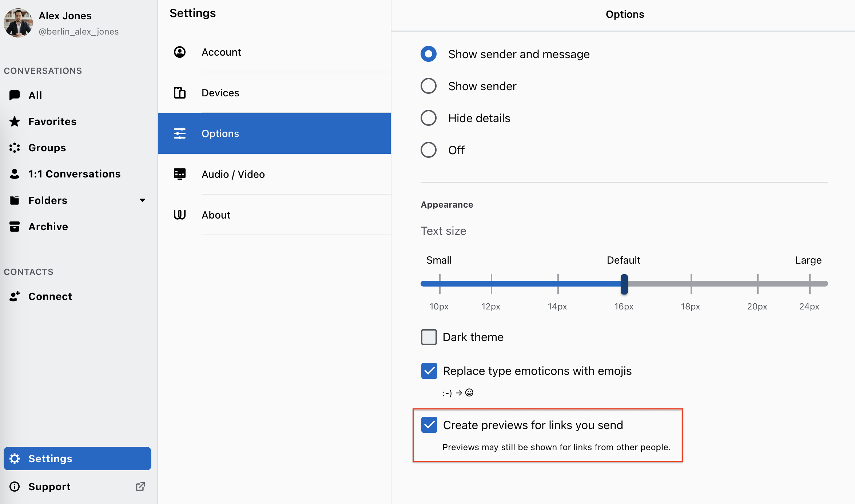Enable the Dark theme checkbox

click(429, 337)
